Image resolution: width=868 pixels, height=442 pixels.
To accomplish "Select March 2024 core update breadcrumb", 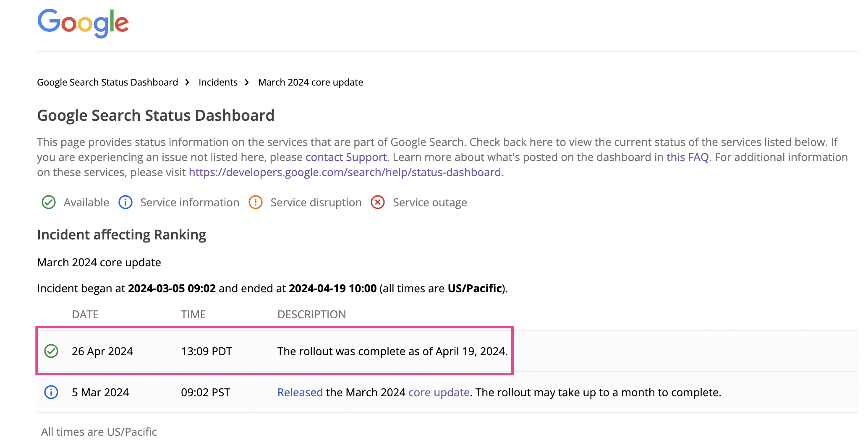I will [311, 82].
